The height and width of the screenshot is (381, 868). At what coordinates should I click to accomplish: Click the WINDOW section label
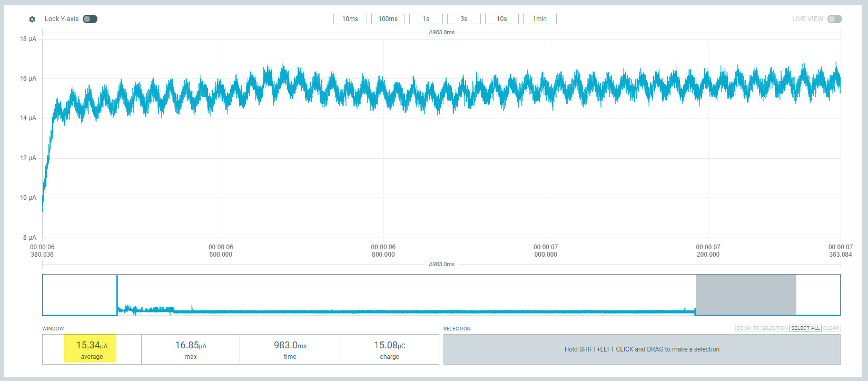click(53, 328)
